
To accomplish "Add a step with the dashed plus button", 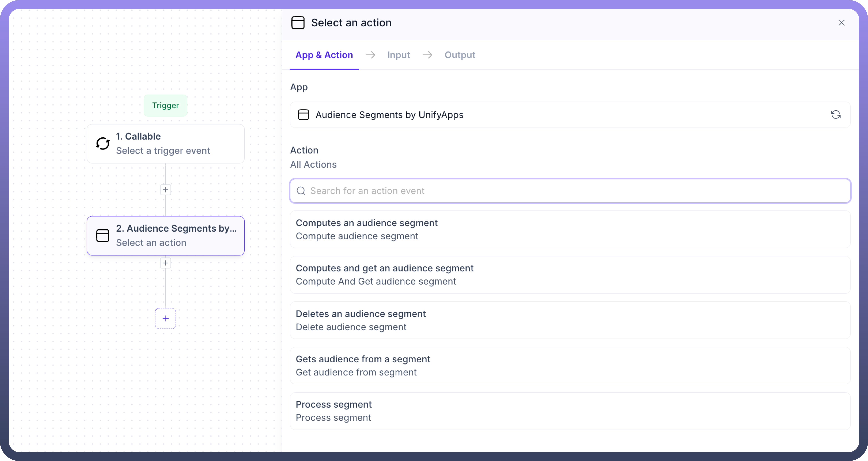I will click(165, 319).
